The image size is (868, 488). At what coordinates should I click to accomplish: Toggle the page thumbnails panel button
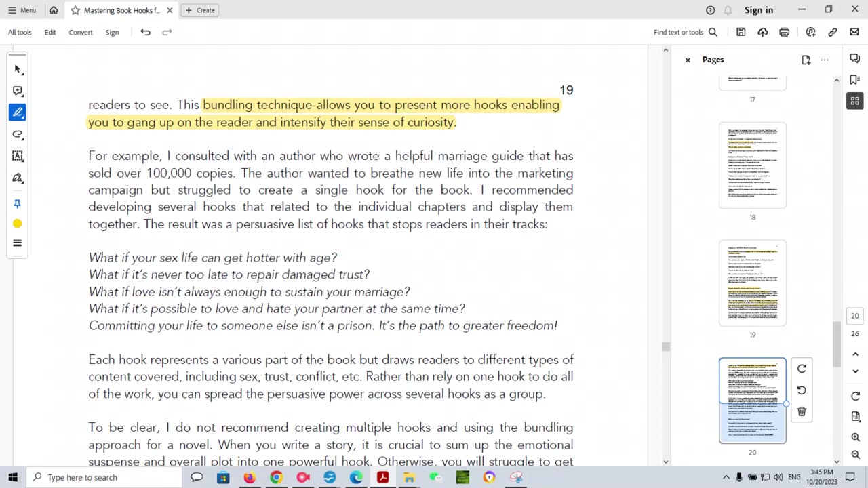(855, 101)
